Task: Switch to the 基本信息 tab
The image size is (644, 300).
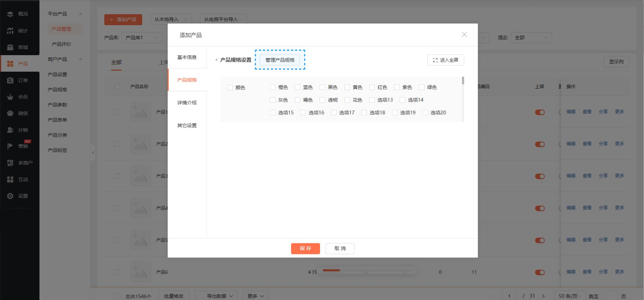Action: click(187, 57)
